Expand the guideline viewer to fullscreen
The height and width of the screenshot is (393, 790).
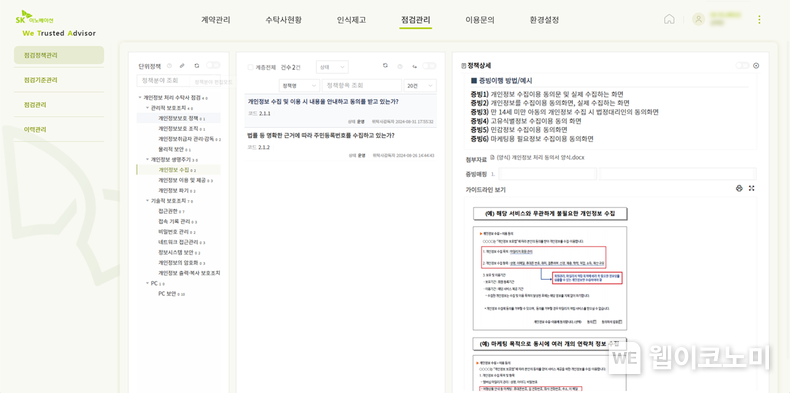[x=752, y=188]
